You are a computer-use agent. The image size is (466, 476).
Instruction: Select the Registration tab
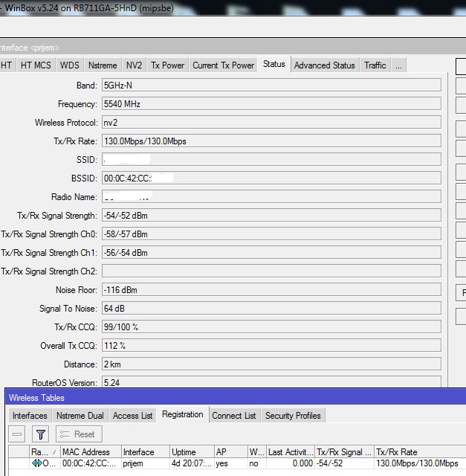pyautogui.click(x=183, y=414)
